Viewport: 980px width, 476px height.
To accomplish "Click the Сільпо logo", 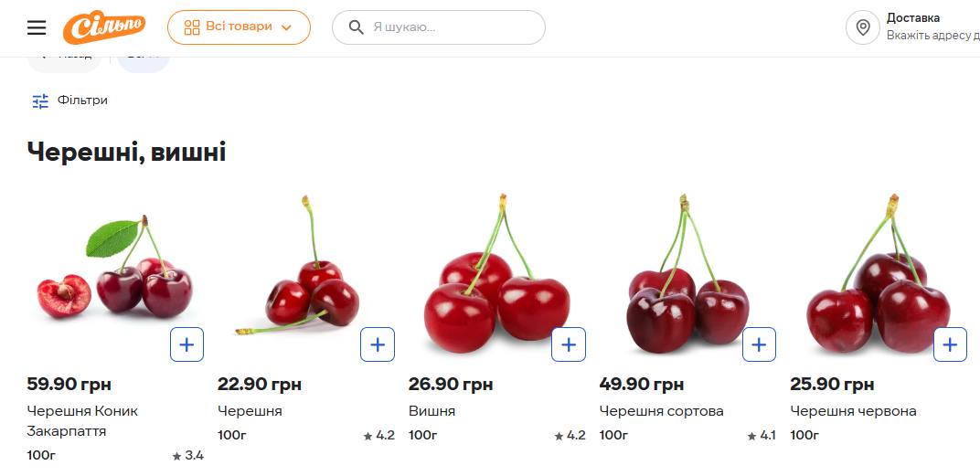I will 103,27.
